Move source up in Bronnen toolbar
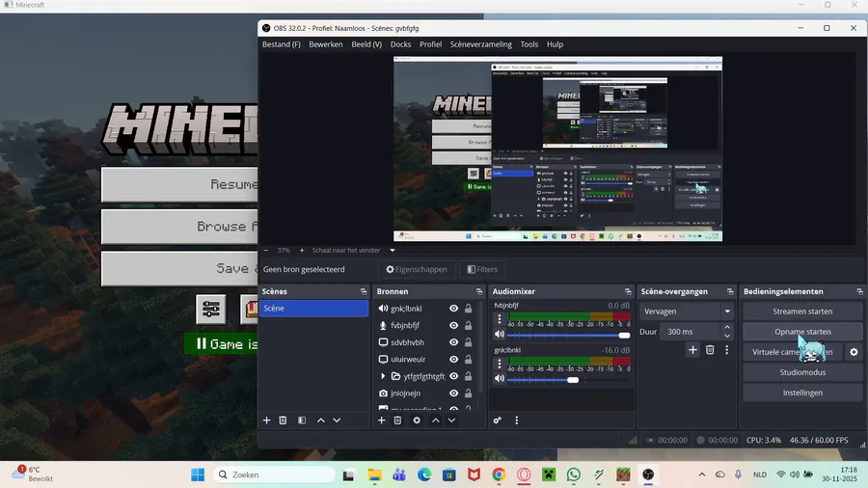The height and width of the screenshot is (488, 868). point(436,420)
